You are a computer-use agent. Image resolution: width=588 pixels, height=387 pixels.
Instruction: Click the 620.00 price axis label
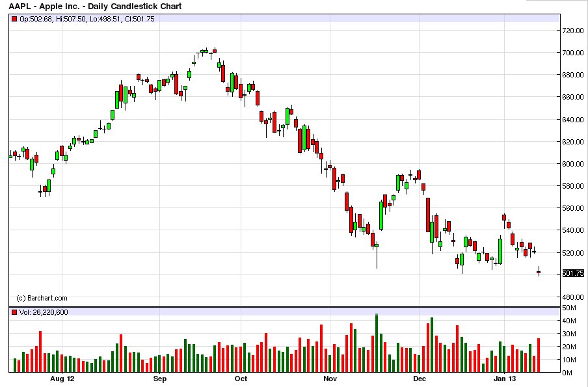572,142
